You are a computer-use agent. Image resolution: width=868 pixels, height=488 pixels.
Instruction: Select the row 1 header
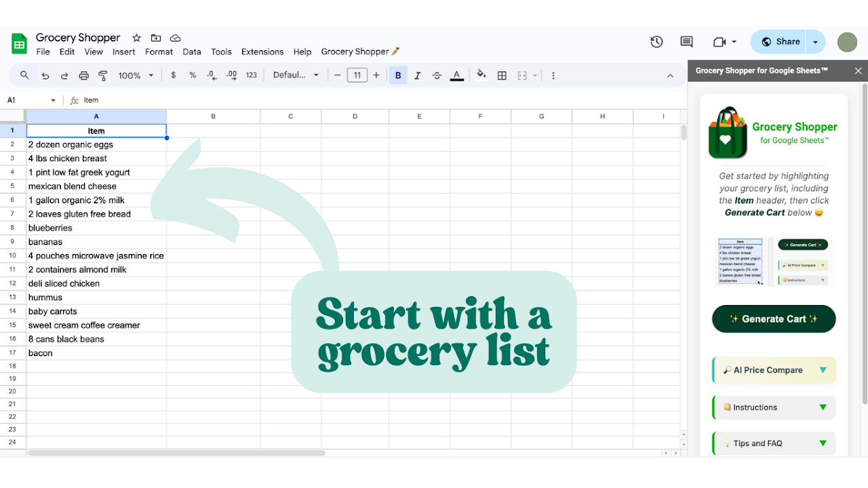[x=13, y=131]
